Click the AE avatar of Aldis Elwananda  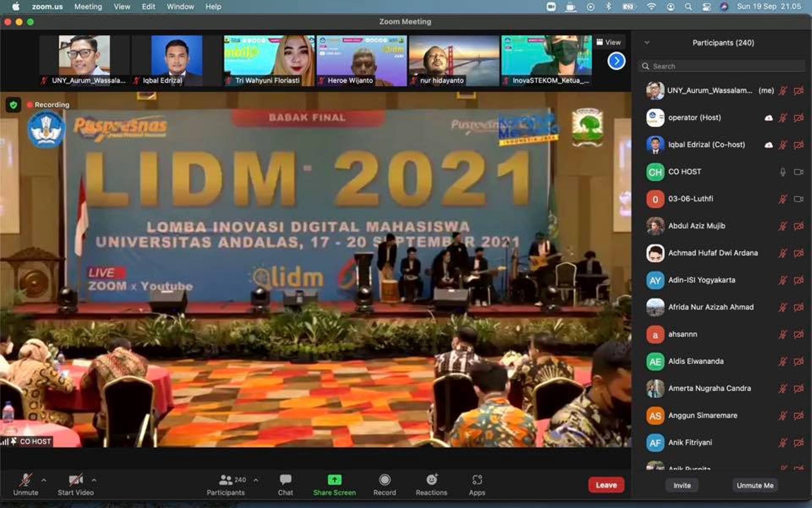[655, 362]
